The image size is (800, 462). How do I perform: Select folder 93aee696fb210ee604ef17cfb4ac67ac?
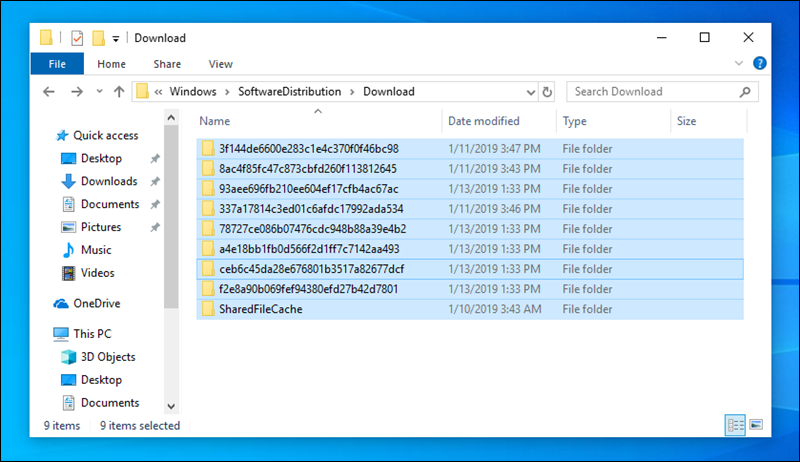pos(469,189)
